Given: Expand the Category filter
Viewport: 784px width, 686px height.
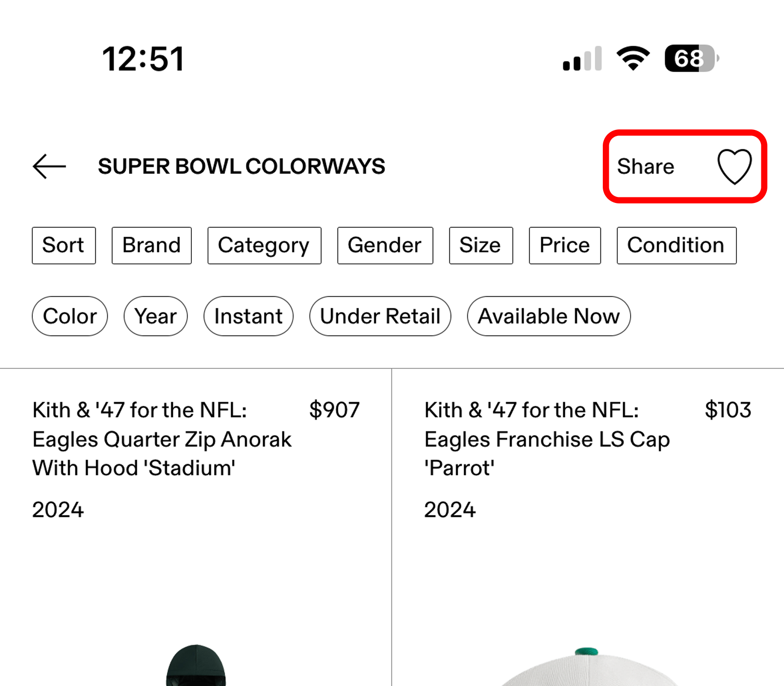Looking at the screenshot, I should [264, 245].
